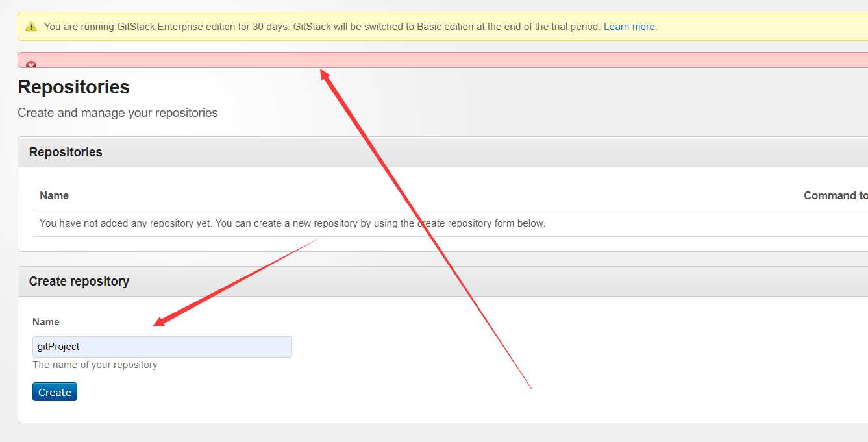Click the GitStack Enterprise trial notice text
The image size is (868, 442).
322,27
